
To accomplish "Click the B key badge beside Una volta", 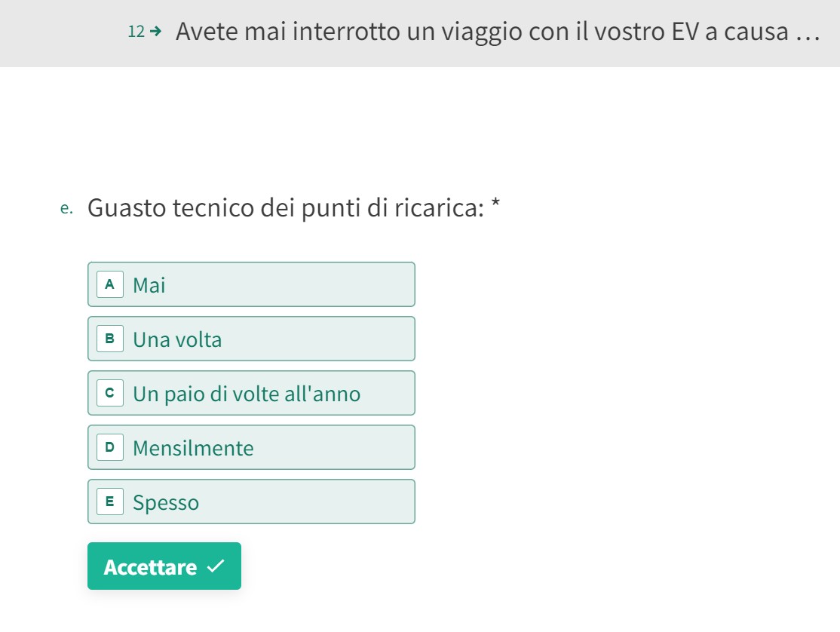I will click(x=110, y=339).
